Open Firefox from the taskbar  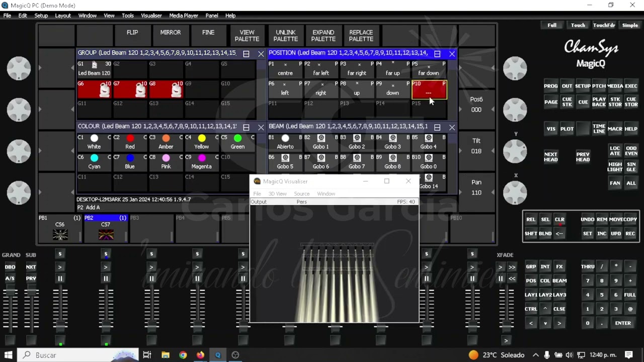tap(200, 355)
